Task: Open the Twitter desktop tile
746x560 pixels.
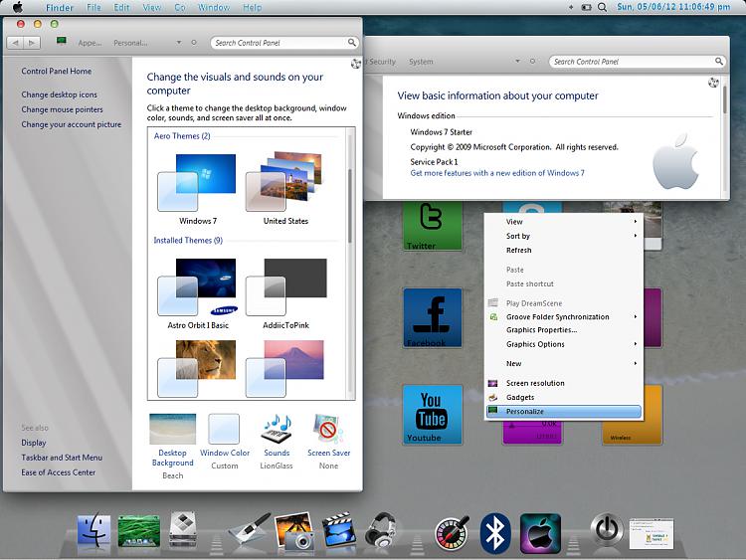Action: 433,226
